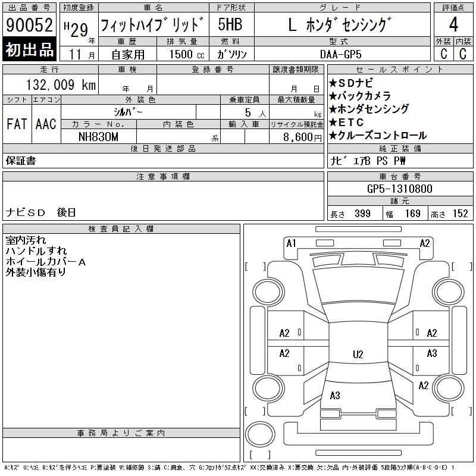This screenshot has height=476, width=476.
Task: Click the car name フィットハイブリッド
Action: [x=152, y=24]
